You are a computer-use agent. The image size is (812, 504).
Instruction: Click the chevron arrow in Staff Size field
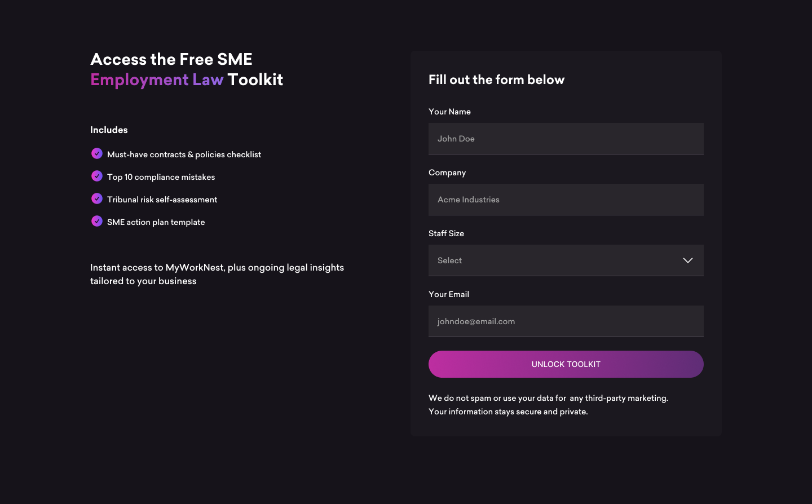pos(687,260)
